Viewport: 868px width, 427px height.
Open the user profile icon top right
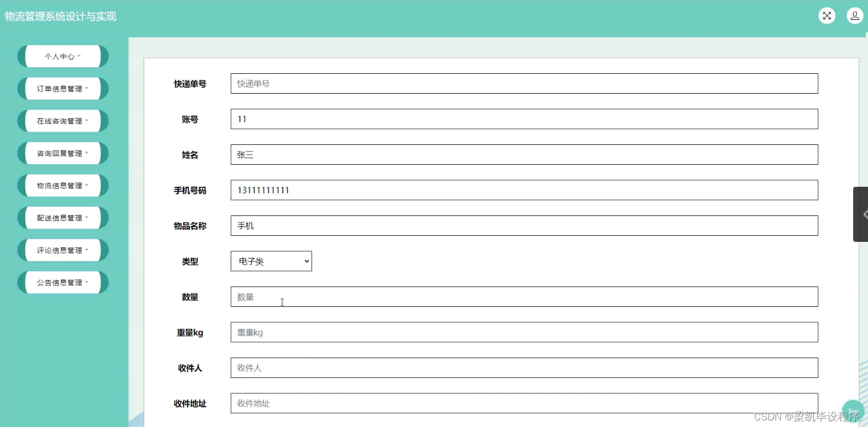click(854, 15)
